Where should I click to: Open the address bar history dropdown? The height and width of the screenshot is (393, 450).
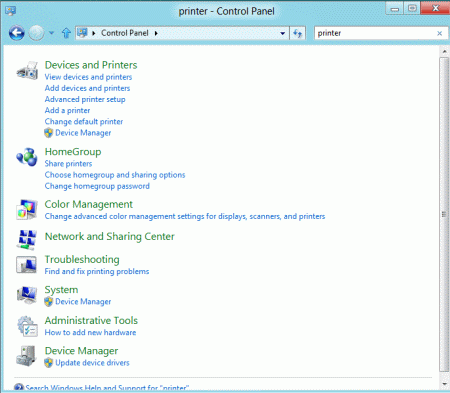point(283,33)
